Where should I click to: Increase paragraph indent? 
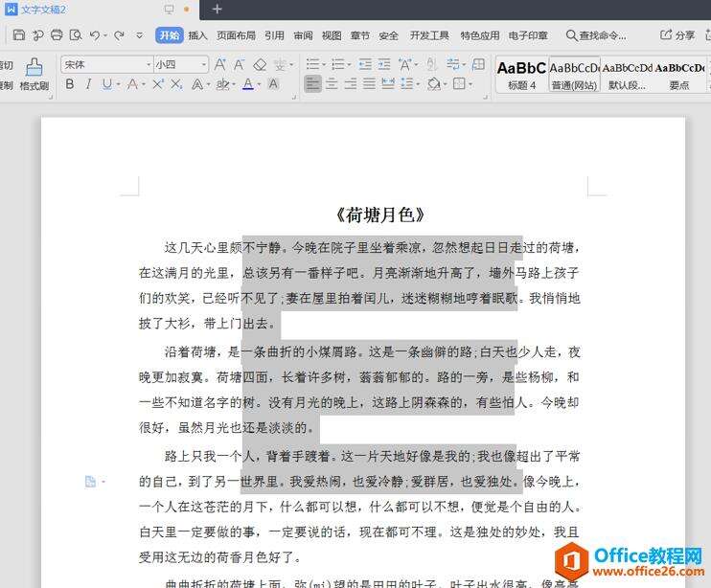pyautogui.click(x=384, y=64)
